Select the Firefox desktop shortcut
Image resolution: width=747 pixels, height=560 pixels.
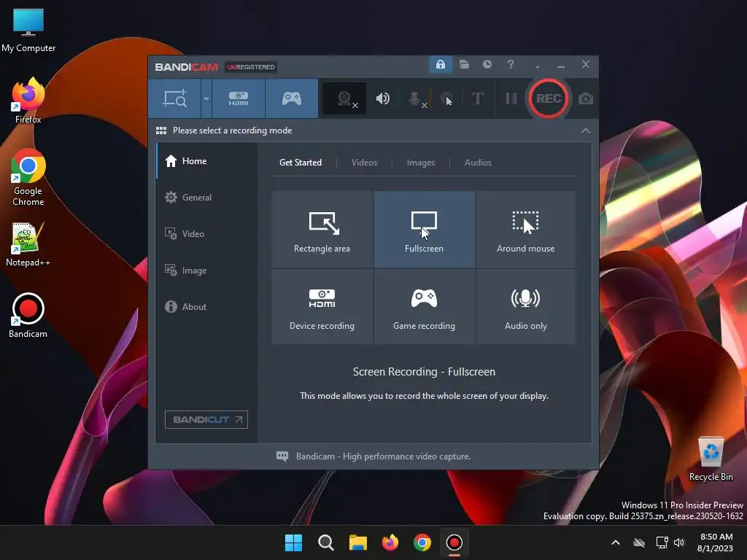(x=28, y=101)
